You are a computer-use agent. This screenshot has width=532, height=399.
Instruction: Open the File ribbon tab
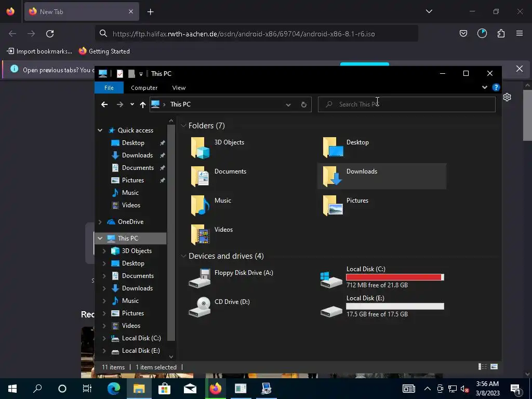109,88
